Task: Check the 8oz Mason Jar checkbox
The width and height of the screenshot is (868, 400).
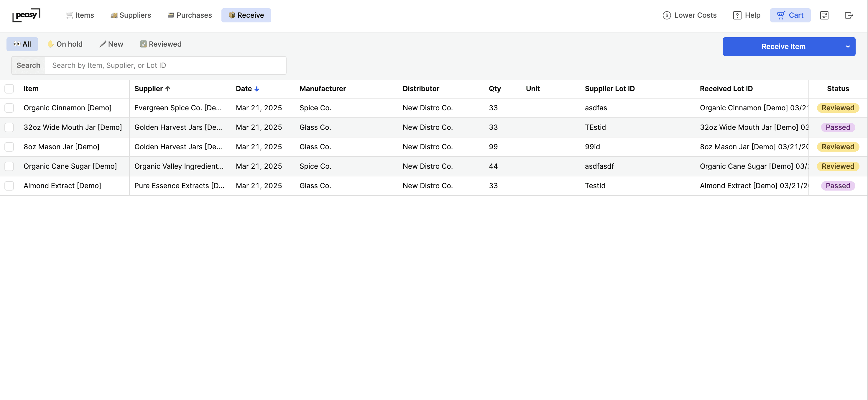Action: 9,147
